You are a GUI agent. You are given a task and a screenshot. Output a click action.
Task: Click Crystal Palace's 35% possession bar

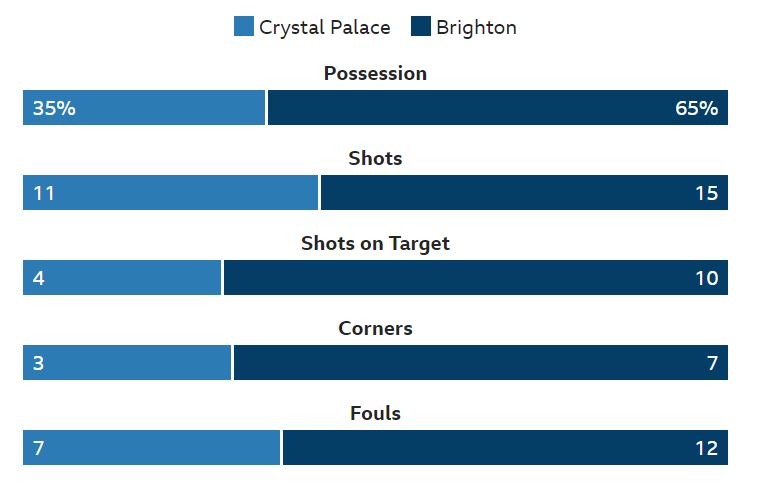pyautogui.click(x=144, y=107)
